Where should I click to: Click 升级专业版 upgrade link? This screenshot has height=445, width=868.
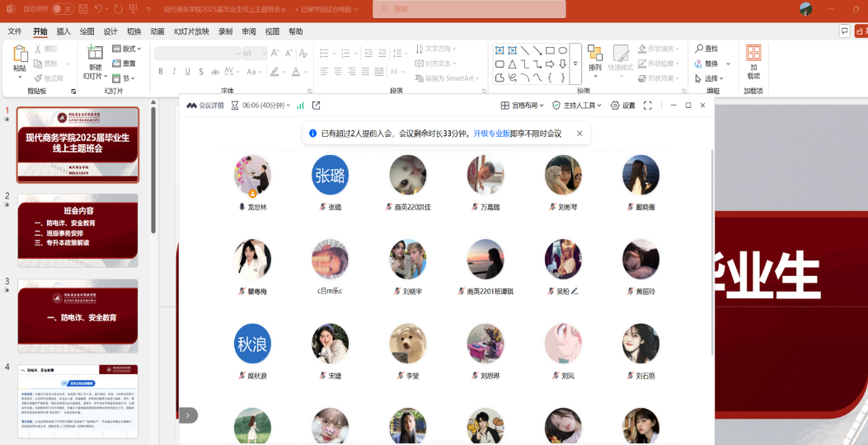click(491, 133)
